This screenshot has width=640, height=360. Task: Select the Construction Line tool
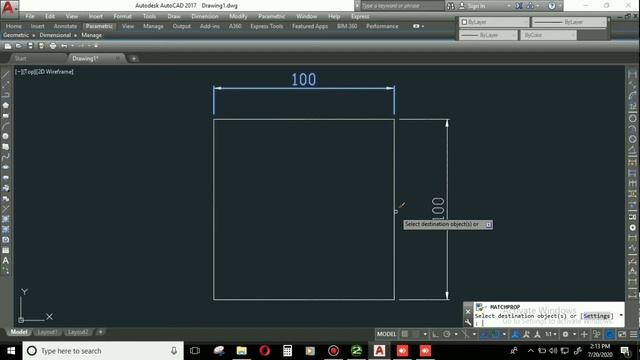[x=5, y=84]
